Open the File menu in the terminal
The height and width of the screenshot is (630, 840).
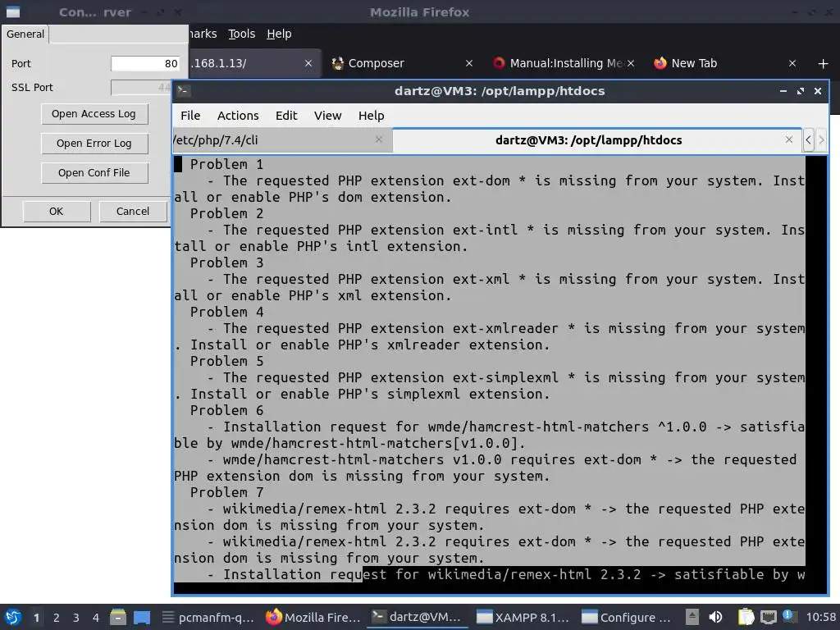coord(190,116)
